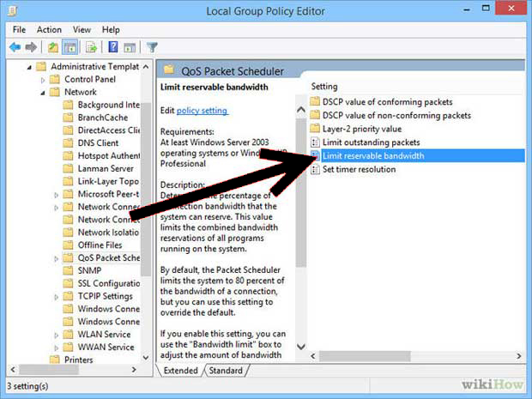Click the Export List toolbar icon
The width and height of the screenshot is (532, 399).
click(x=93, y=47)
